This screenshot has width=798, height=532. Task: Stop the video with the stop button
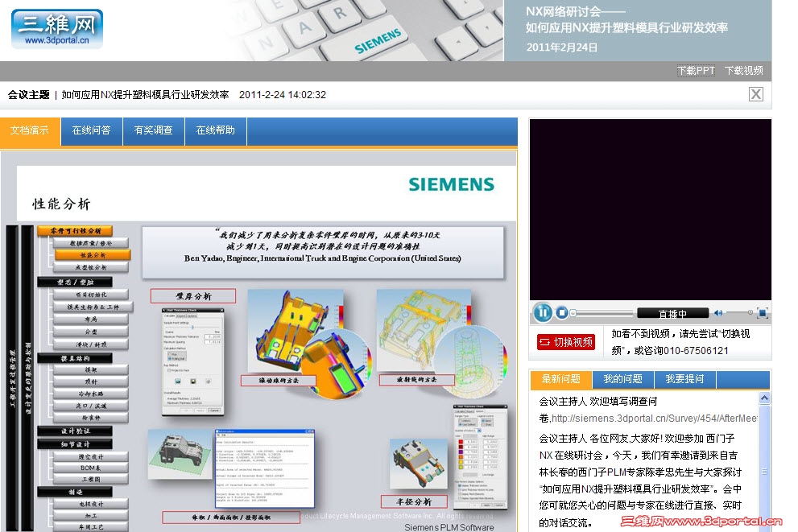pyautogui.click(x=562, y=312)
